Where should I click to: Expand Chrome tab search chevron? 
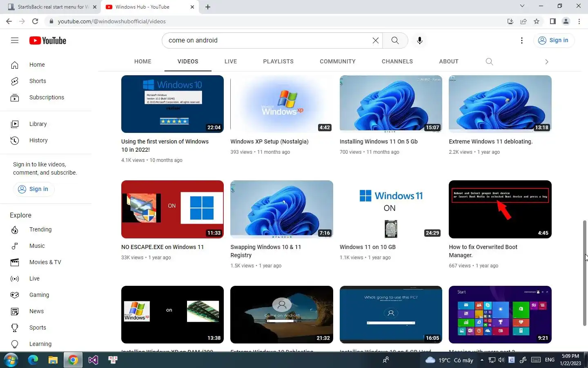pos(522,6)
